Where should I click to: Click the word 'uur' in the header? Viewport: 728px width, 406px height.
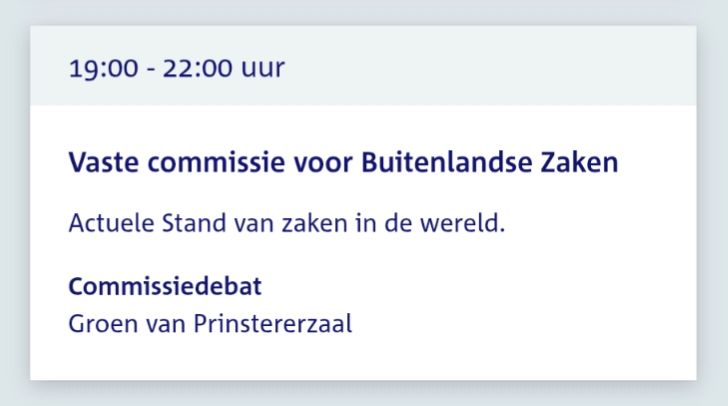tap(263, 69)
